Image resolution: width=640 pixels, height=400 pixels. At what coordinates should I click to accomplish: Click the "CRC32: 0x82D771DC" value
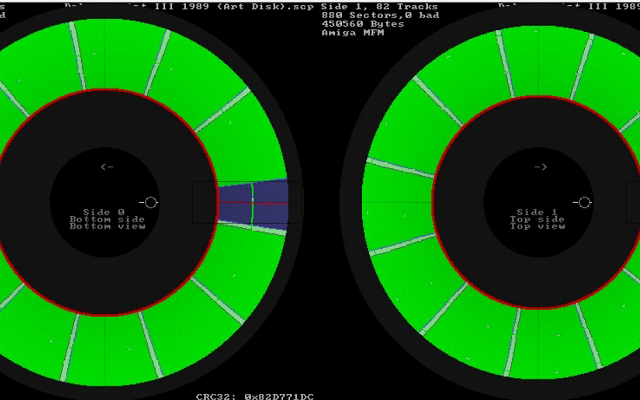pos(255,396)
